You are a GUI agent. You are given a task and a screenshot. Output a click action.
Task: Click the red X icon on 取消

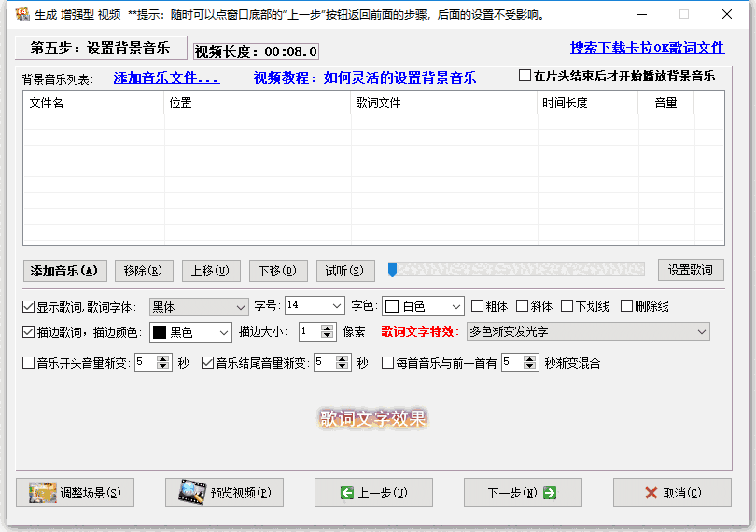(x=651, y=493)
